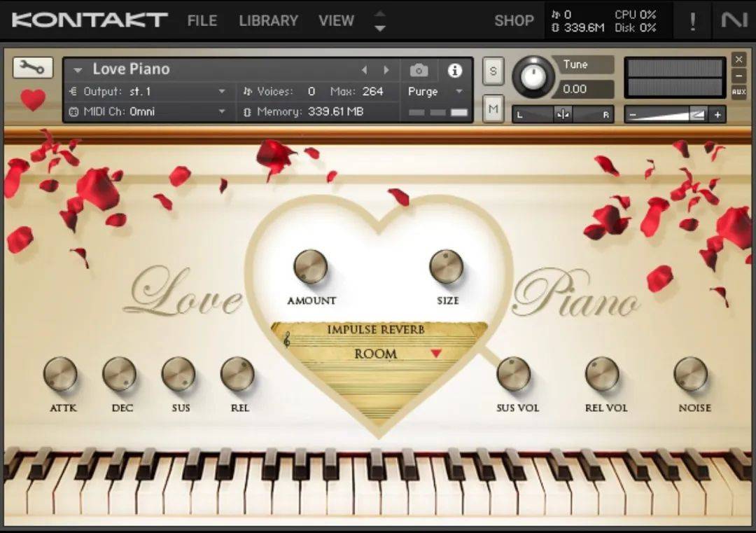Screen dimensions: 756x533
Task: Solo the Love Piano instrument
Action: (493, 71)
